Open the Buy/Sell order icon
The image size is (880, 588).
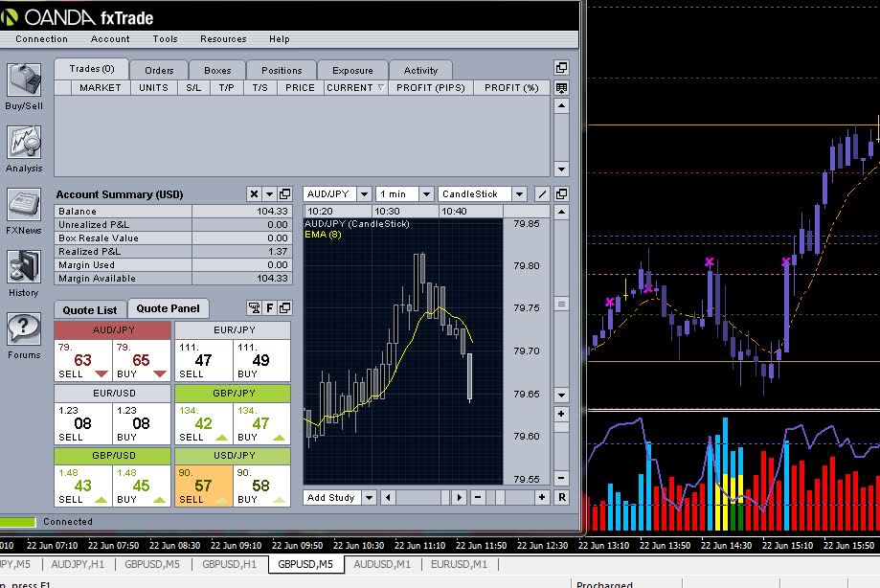pyautogui.click(x=24, y=79)
